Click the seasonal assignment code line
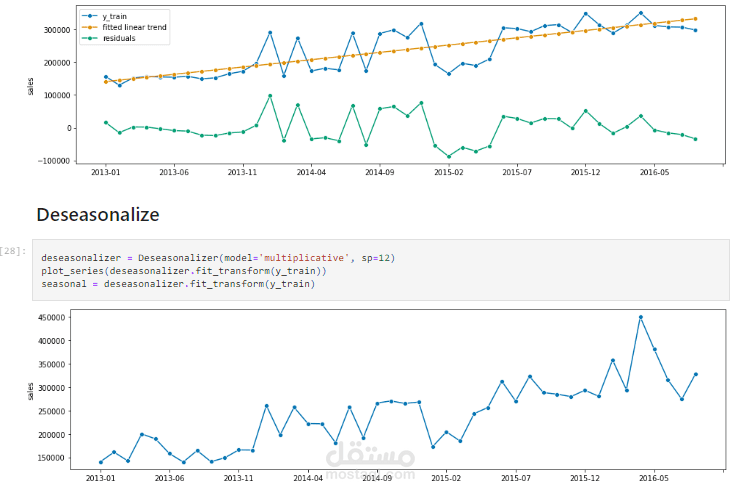741x492 pixels. coord(177,284)
